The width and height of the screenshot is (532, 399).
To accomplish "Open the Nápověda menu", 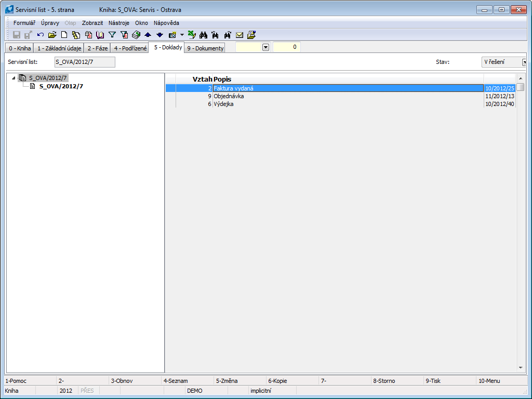I will pyautogui.click(x=166, y=23).
